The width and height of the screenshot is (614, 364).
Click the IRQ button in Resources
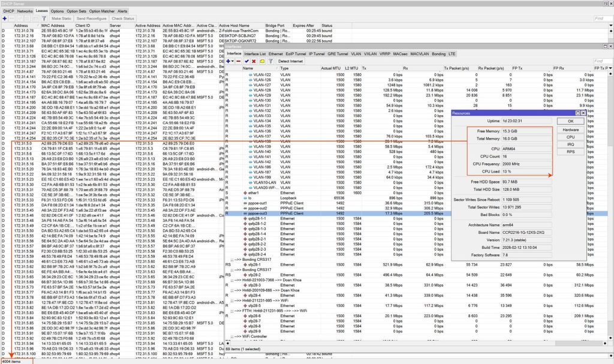570,145
